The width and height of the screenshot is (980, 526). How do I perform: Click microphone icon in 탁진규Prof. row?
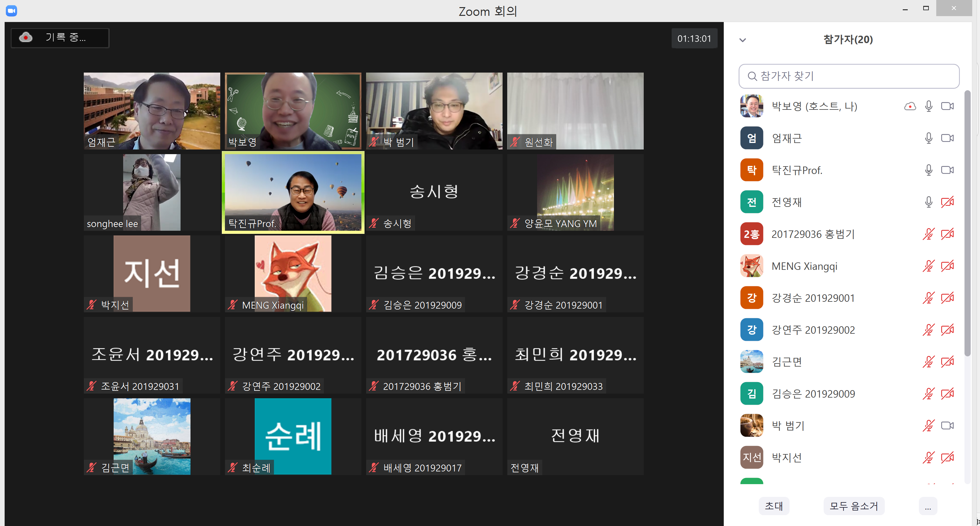point(929,170)
